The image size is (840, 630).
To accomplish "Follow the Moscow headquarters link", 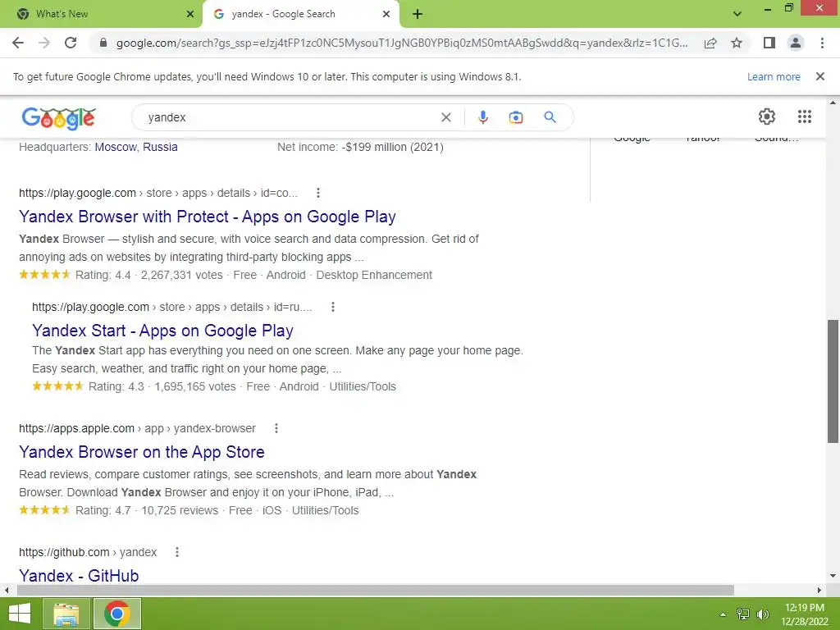I will (x=116, y=147).
